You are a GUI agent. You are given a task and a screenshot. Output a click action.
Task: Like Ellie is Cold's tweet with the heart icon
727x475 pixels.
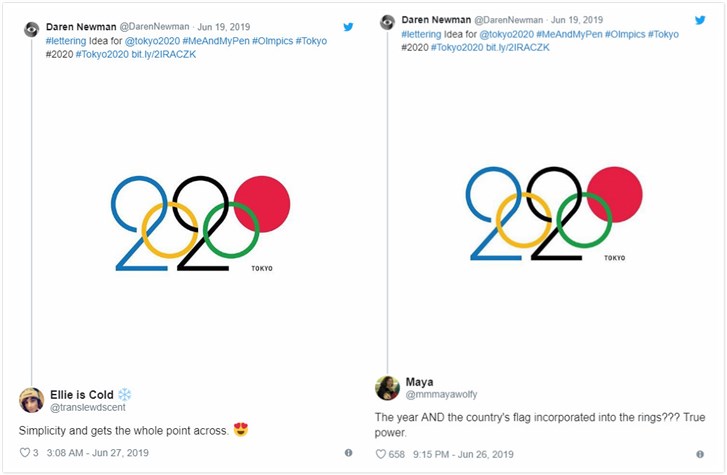[25, 453]
